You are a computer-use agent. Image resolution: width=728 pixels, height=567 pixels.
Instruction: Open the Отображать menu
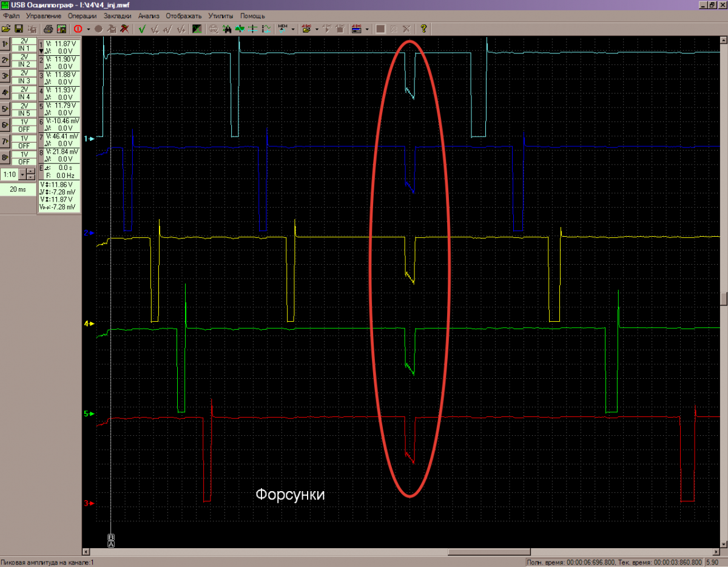point(184,15)
